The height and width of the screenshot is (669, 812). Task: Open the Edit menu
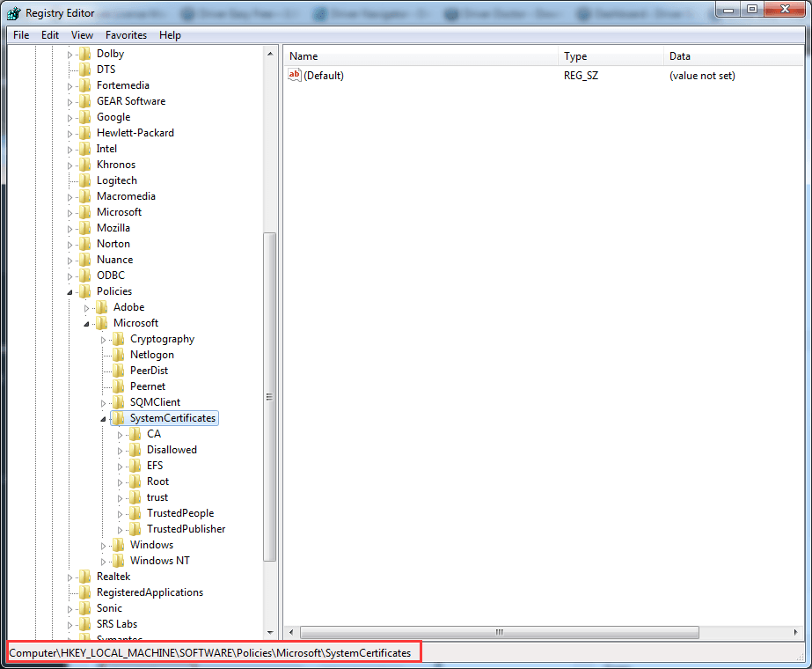pos(50,35)
